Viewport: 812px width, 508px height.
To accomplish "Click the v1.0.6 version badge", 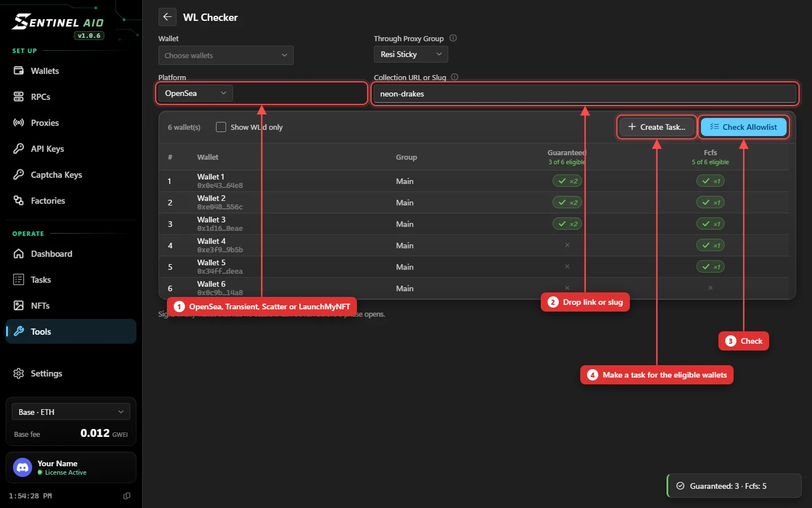I will 89,36.
